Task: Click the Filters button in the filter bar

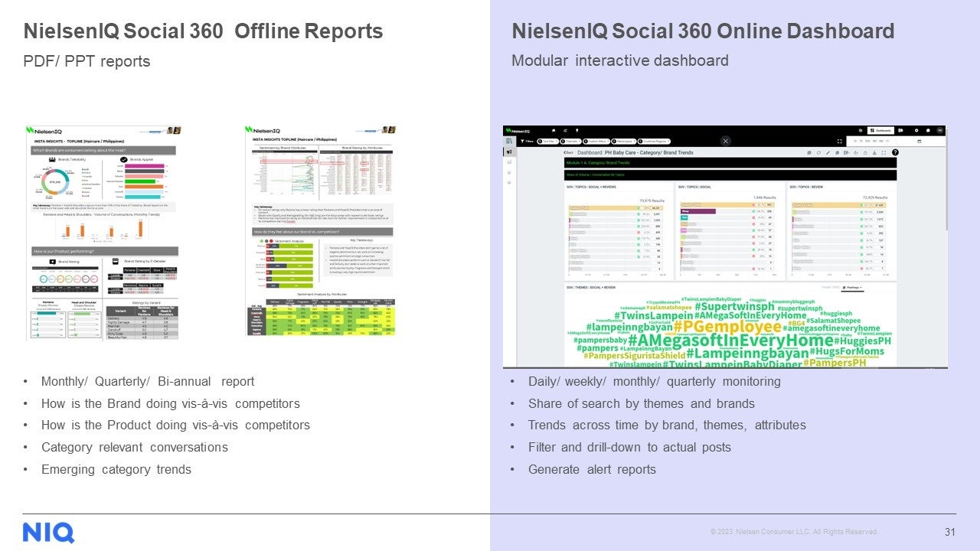Action: click(x=527, y=142)
